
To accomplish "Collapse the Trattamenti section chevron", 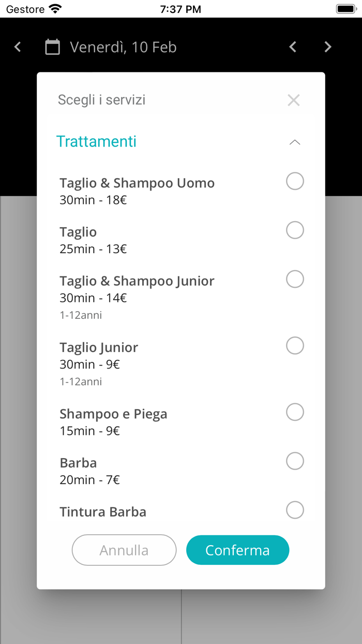I will (294, 141).
